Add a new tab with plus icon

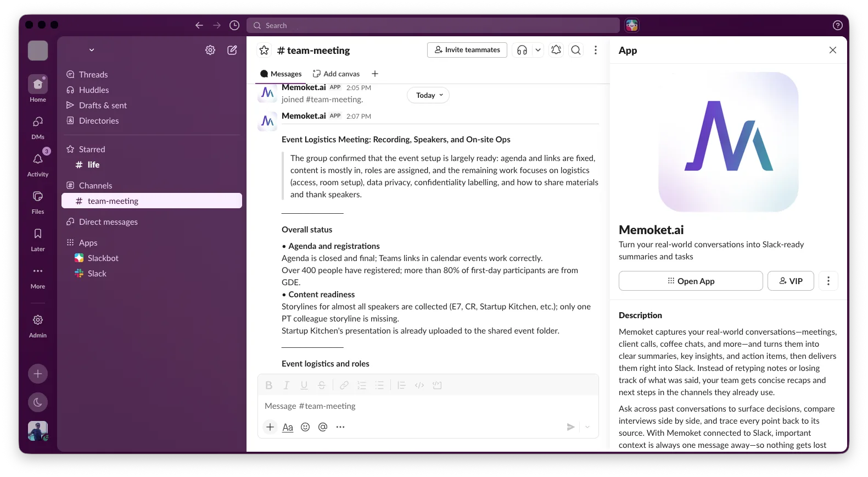375,74
